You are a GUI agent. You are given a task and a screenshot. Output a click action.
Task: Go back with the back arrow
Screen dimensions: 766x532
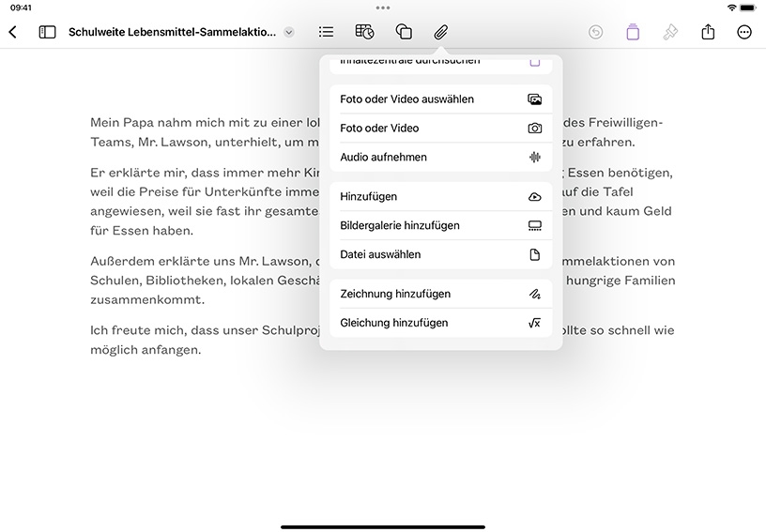point(13,32)
